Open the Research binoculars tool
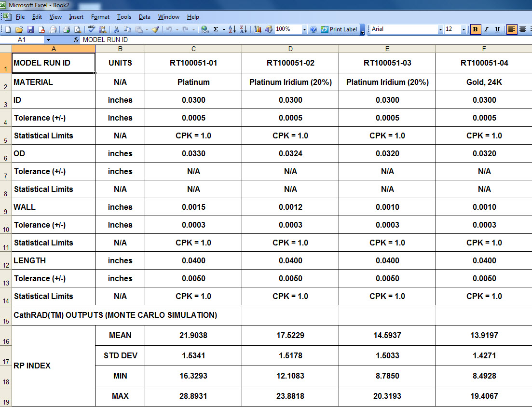Viewport: 532px width, 407px height. (x=102, y=29)
